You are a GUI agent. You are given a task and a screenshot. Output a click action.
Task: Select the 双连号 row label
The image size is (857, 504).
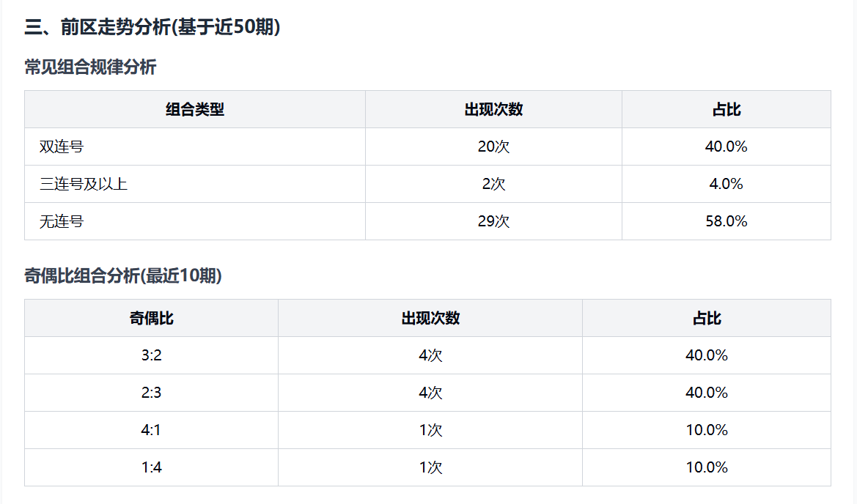[x=62, y=147]
